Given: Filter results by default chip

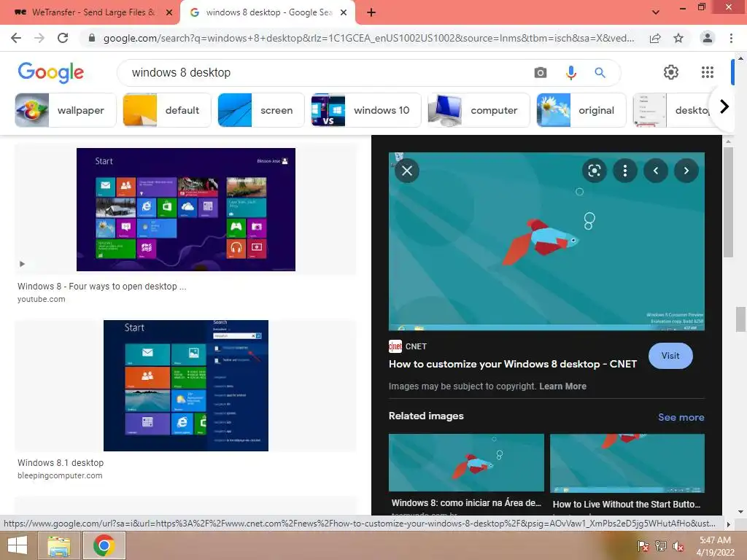Looking at the screenshot, I should [x=167, y=110].
